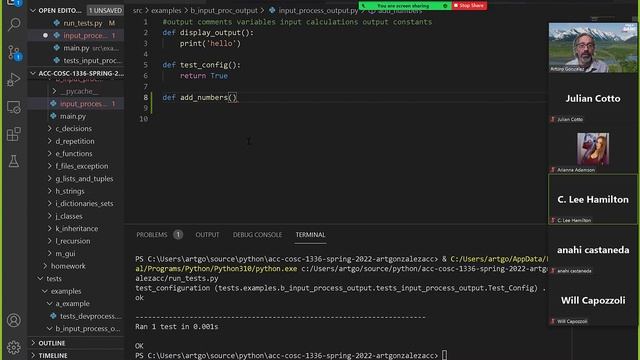Open the Run and Debug view
The image size is (640, 360).
click(14, 80)
